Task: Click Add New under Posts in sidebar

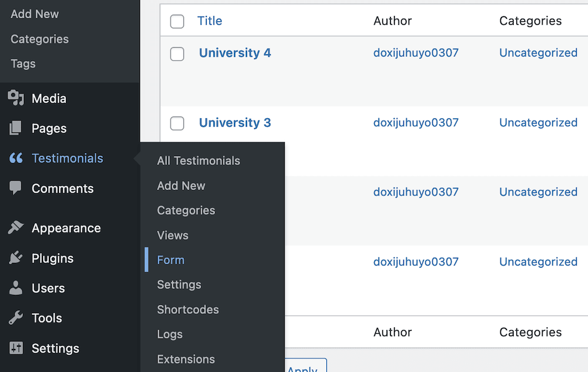Action: point(35,14)
